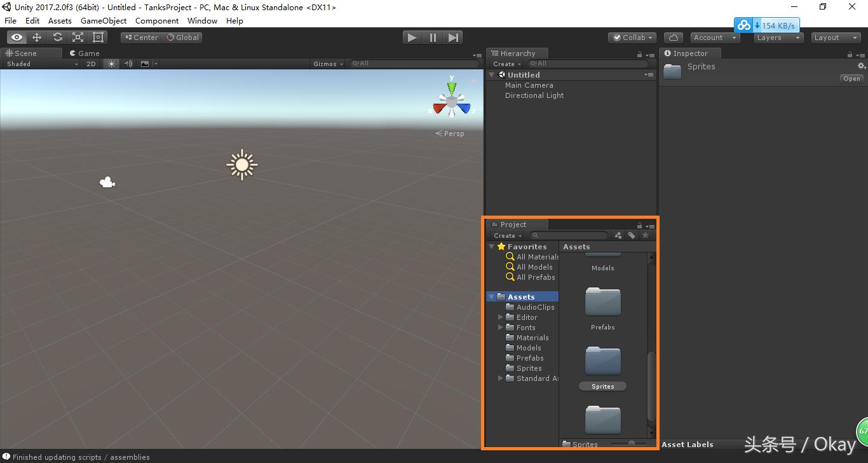868x463 pixels.
Task: Toggle 2D mode in the Scene view
Action: (91, 64)
